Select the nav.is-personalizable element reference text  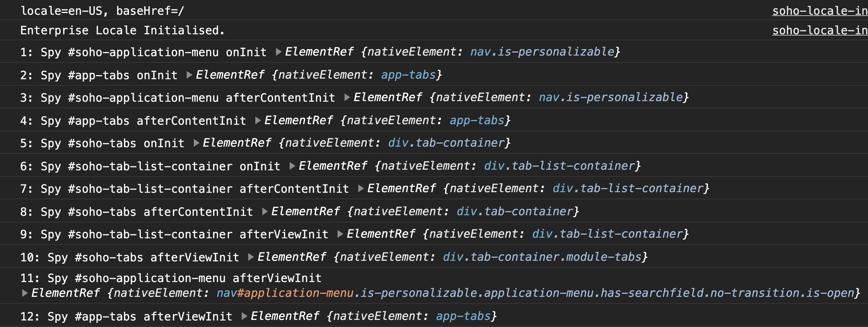pyautogui.click(x=543, y=51)
